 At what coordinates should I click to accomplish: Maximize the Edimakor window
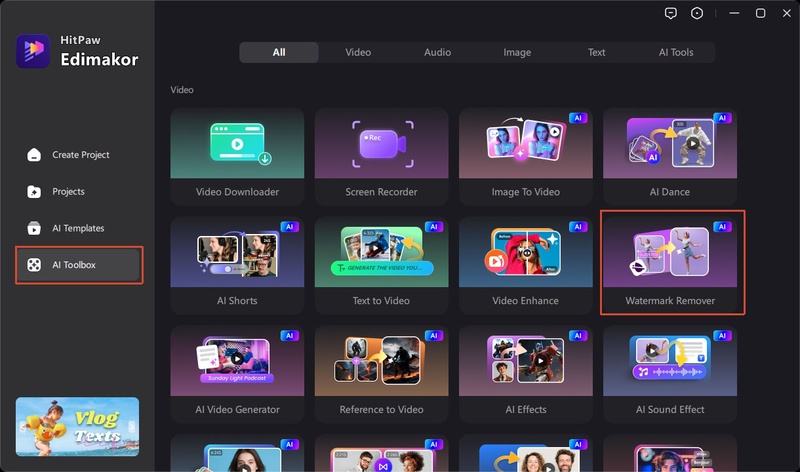point(760,13)
